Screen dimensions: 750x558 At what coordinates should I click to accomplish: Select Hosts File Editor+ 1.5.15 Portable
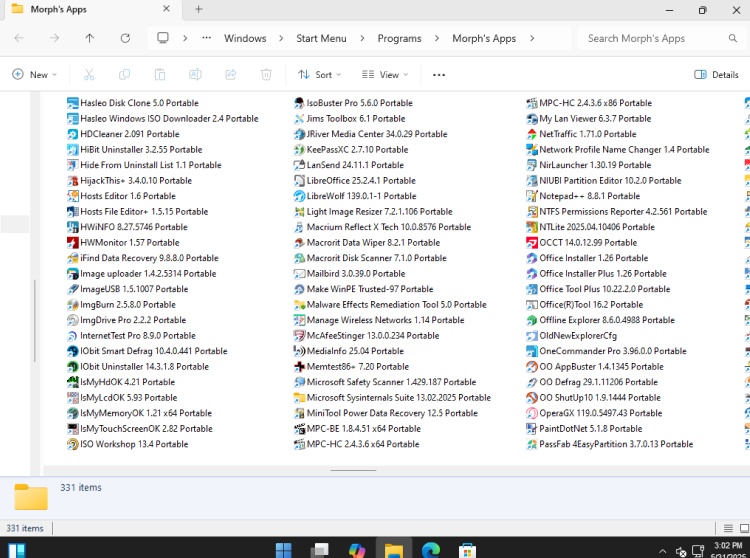[138, 211]
